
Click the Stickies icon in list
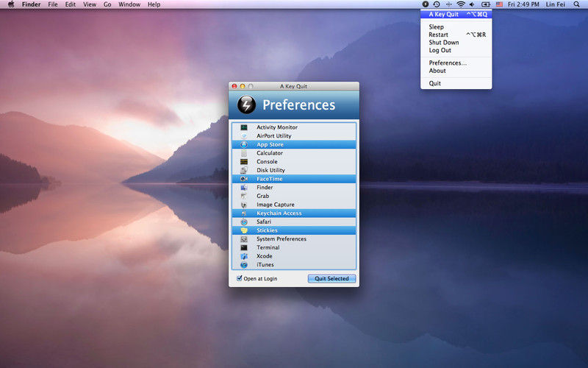244,230
